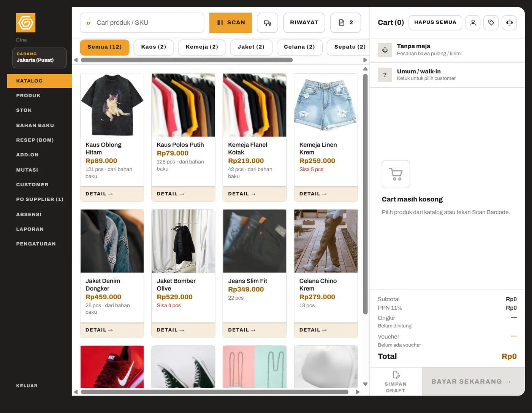532x413 pixels.
Task: Open the Cabang Jakarta (Pusat) branch selector
Action: (40, 58)
